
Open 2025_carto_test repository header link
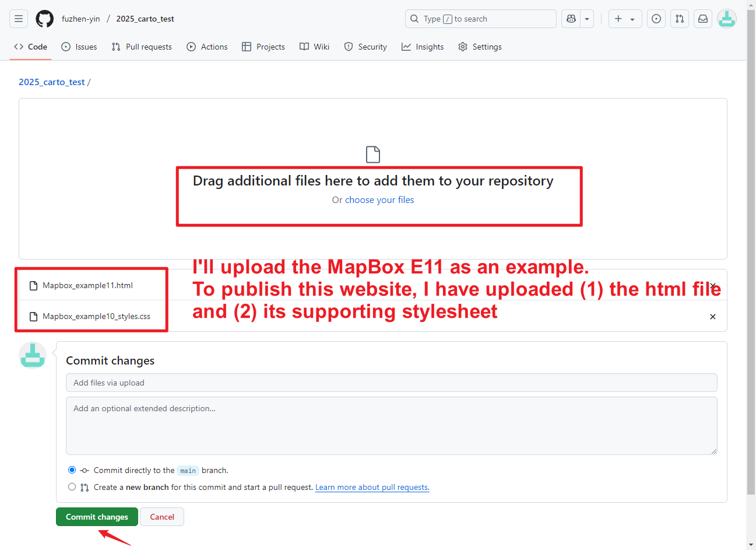(145, 19)
